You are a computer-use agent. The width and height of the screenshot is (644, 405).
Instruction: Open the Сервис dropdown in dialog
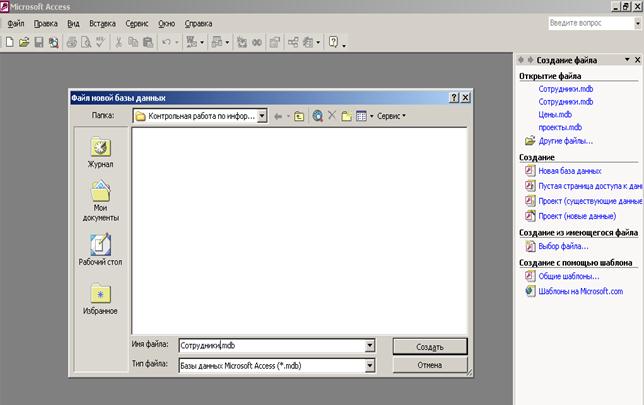[x=391, y=116]
